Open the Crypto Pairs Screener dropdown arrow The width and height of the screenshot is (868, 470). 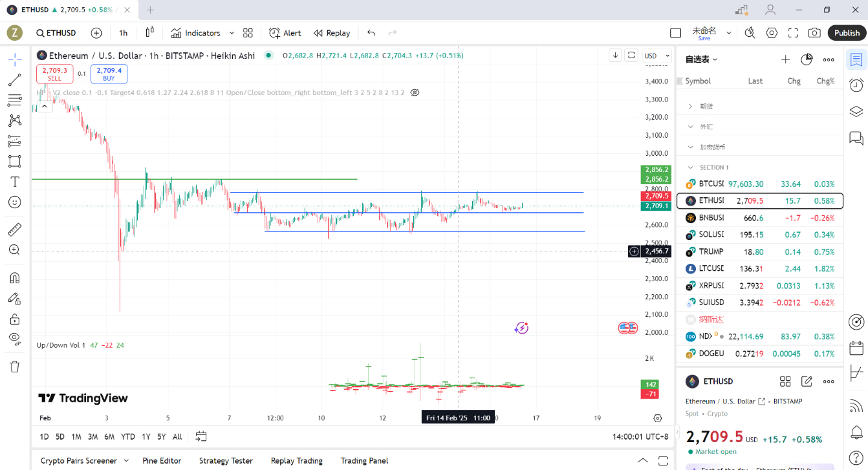coord(127,461)
